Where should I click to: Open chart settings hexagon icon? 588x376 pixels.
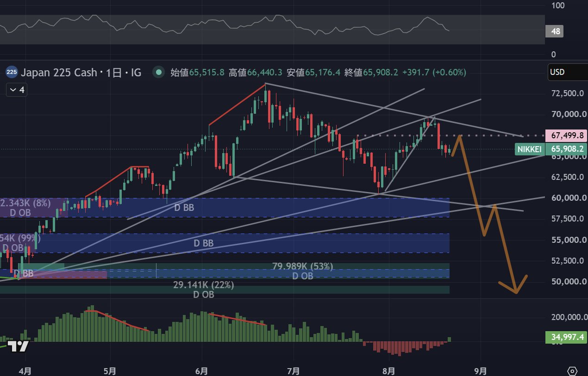pos(572,371)
